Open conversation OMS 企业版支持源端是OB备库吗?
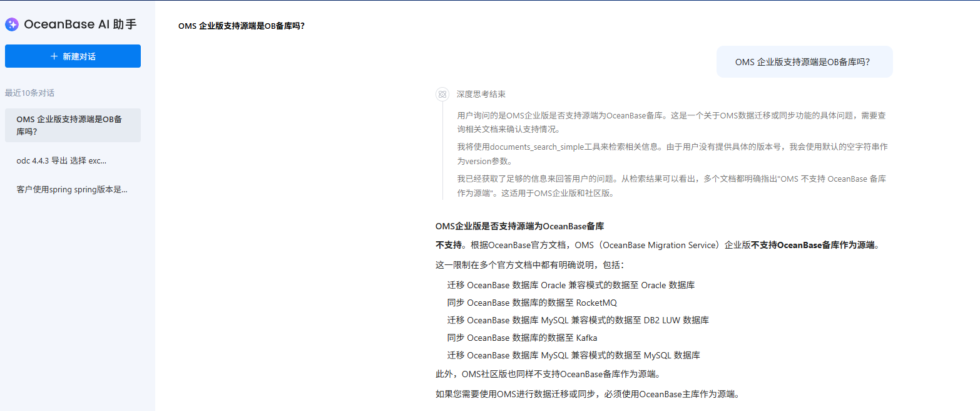This screenshot has height=411, width=980. coord(73,125)
